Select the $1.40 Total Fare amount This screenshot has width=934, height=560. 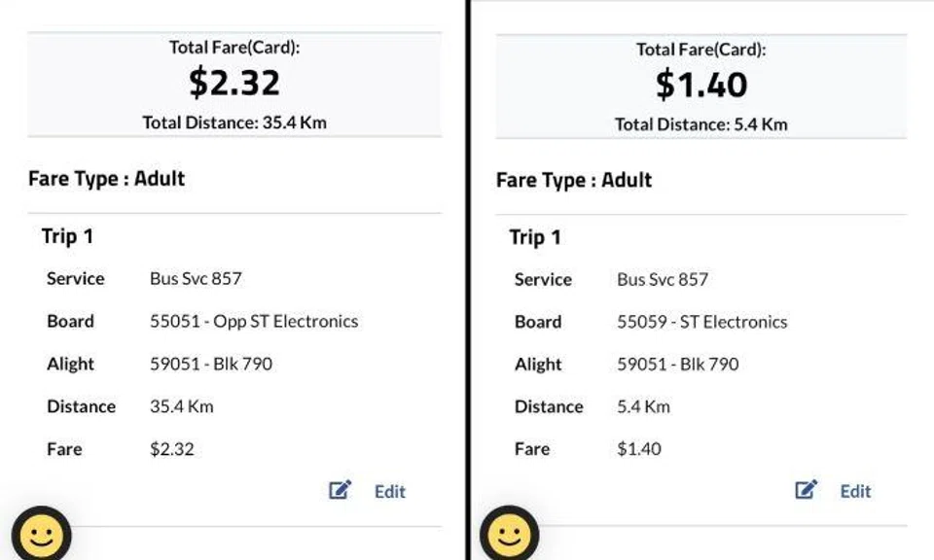tap(700, 86)
